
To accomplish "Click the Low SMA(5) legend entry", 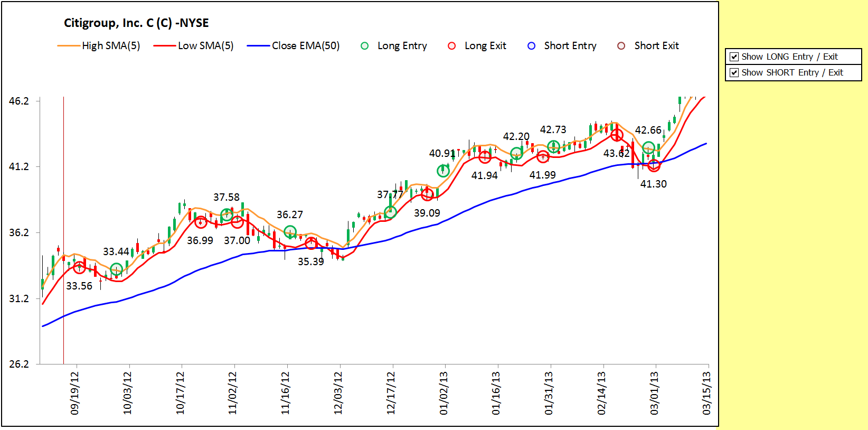I will (x=193, y=46).
